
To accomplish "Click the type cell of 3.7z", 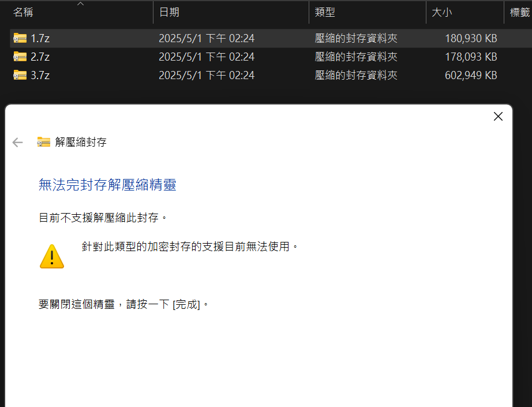I will click(x=356, y=75).
